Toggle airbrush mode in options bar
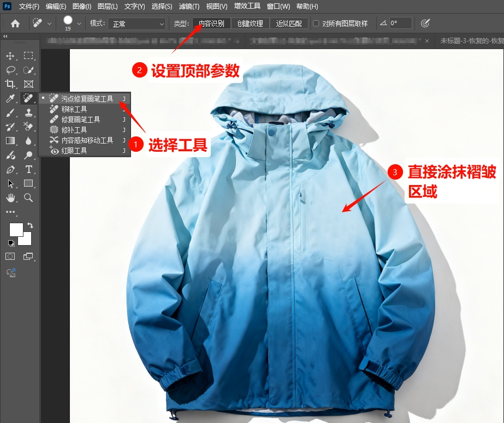504x423 pixels. click(425, 23)
